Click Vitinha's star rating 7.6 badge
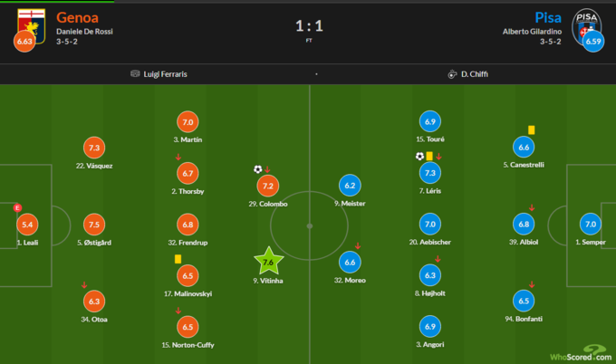The image size is (616, 364). [267, 262]
